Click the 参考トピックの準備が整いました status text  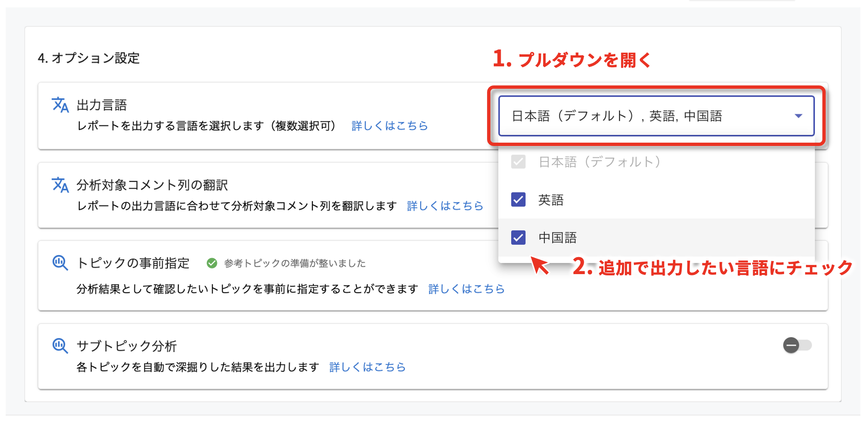295,264
